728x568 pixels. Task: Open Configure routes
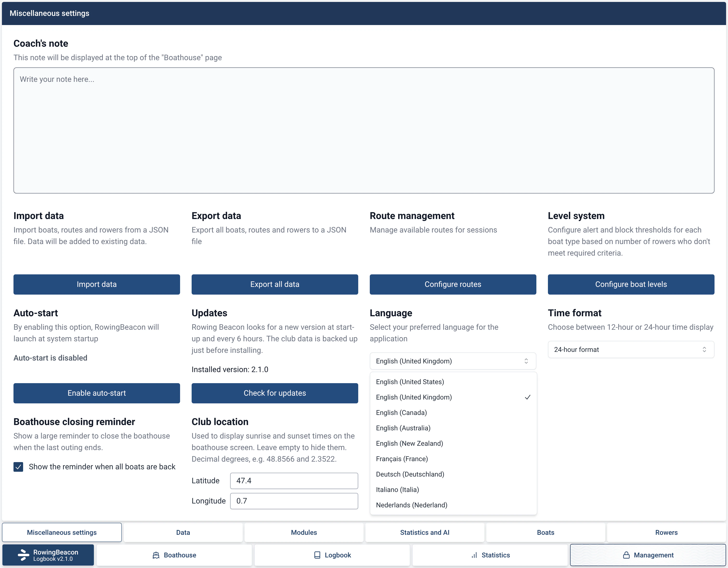[x=453, y=284]
